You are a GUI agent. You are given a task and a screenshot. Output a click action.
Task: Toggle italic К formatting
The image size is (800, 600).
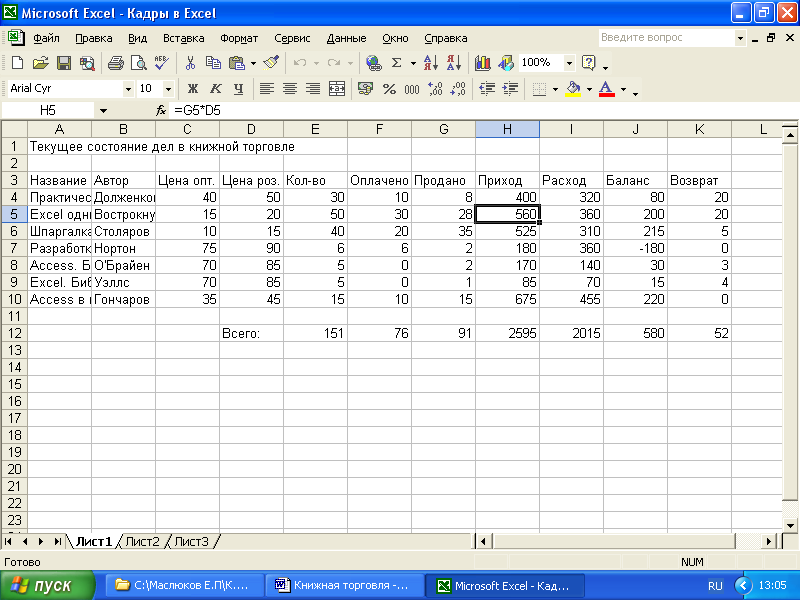point(216,89)
